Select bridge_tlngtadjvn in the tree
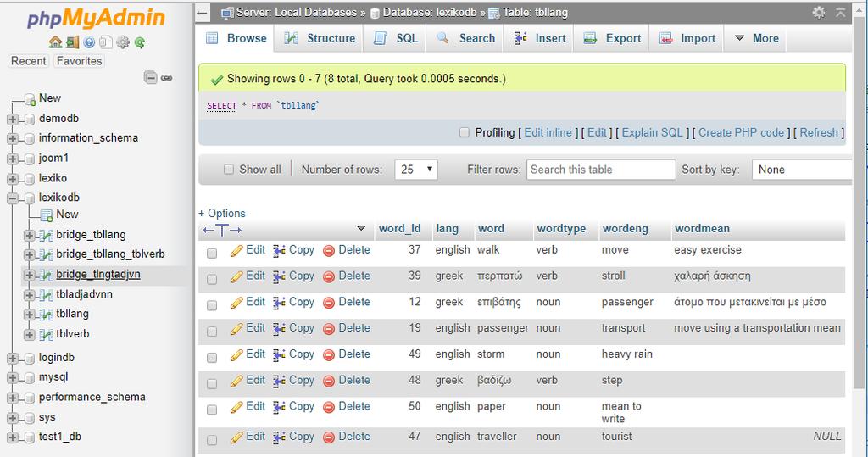 tap(98, 274)
